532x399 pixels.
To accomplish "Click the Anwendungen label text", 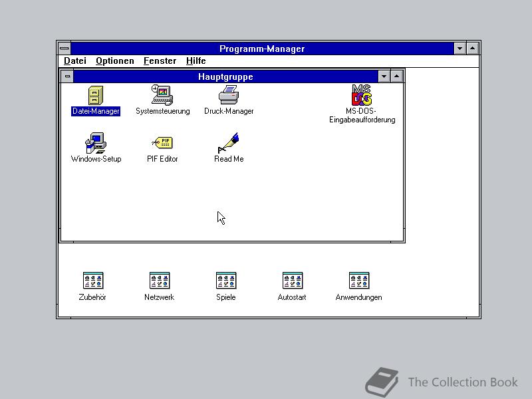I will 358,297.
